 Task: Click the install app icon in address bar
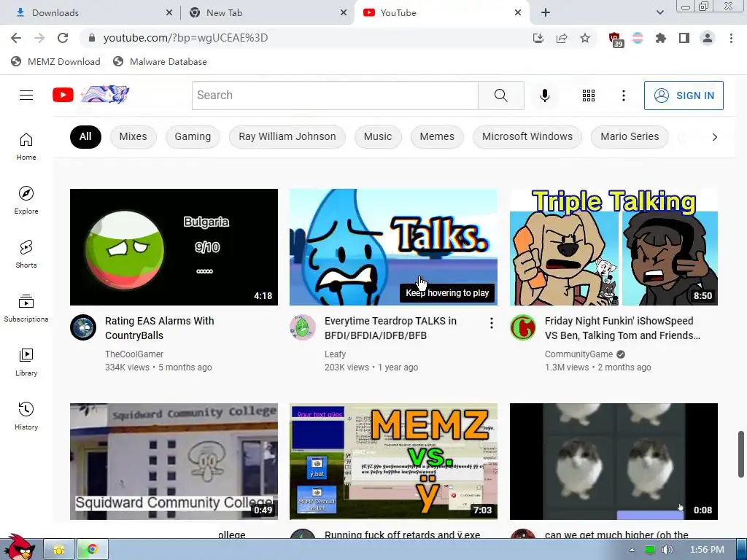538,38
